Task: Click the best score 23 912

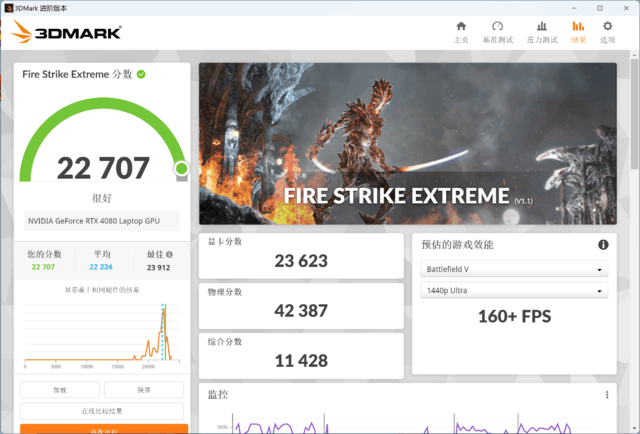Action: (158, 268)
